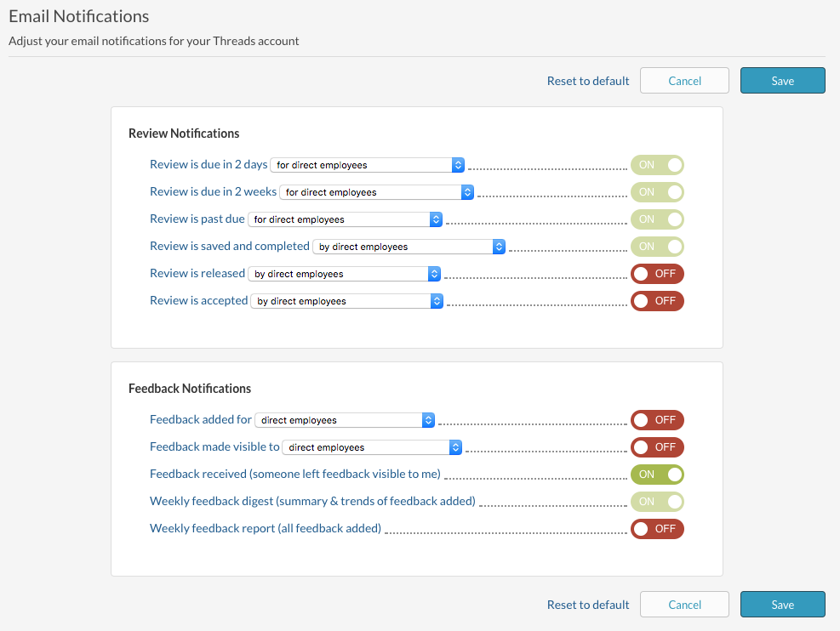This screenshot has width=840, height=631.
Task: Turn on Review is accepted toggle
Action: (657, 301)
